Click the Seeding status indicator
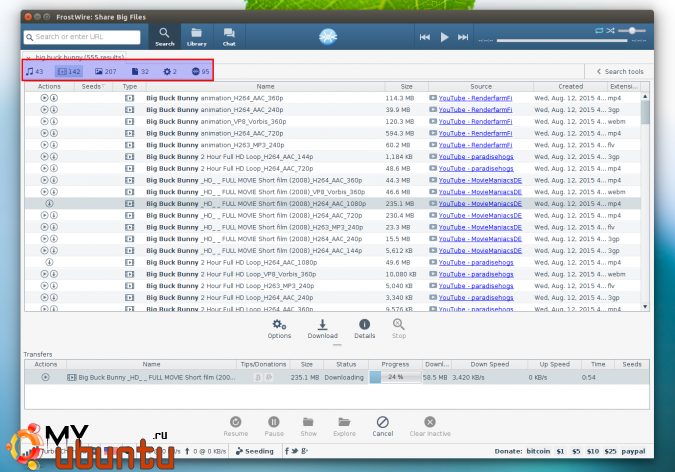Viewport: 675px width, 472px height. 255,451
